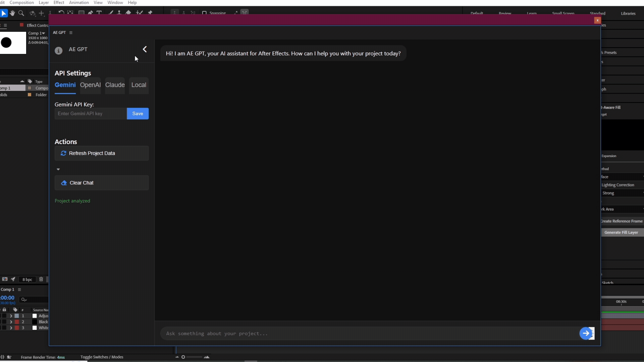
Task: Toggle lock switch for layer 2 Black
Action: point(4,322)
